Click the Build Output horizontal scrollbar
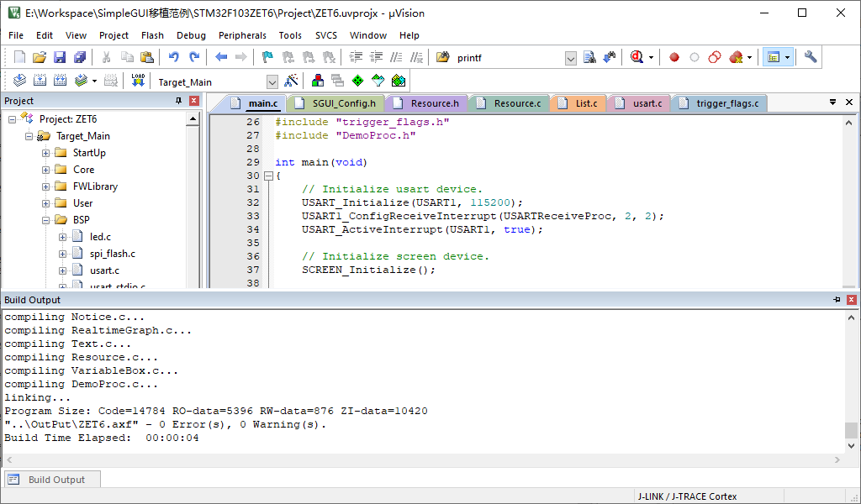861x504 pixels. pyautogui.click(x=423, y=459)
